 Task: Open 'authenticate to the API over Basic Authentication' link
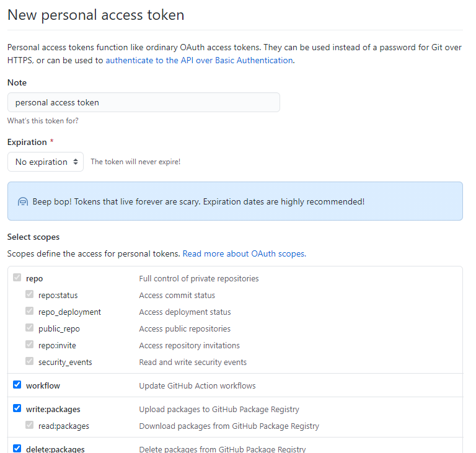pos(199,60)
